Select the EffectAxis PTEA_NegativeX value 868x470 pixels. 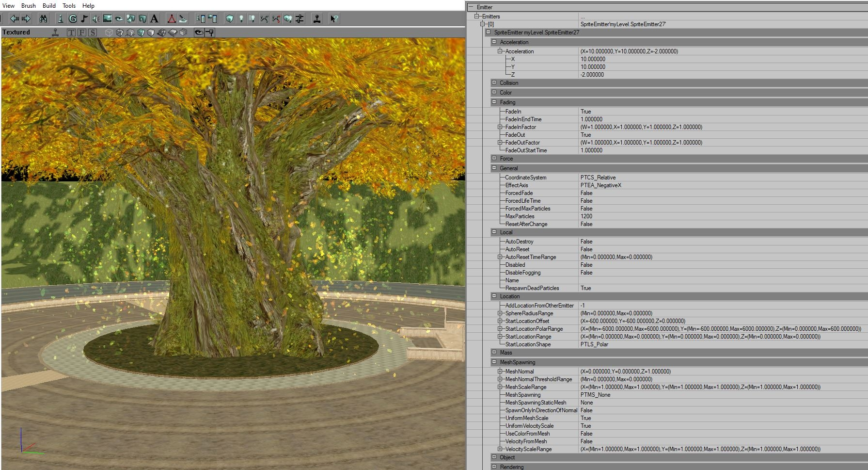coord(601,185)
